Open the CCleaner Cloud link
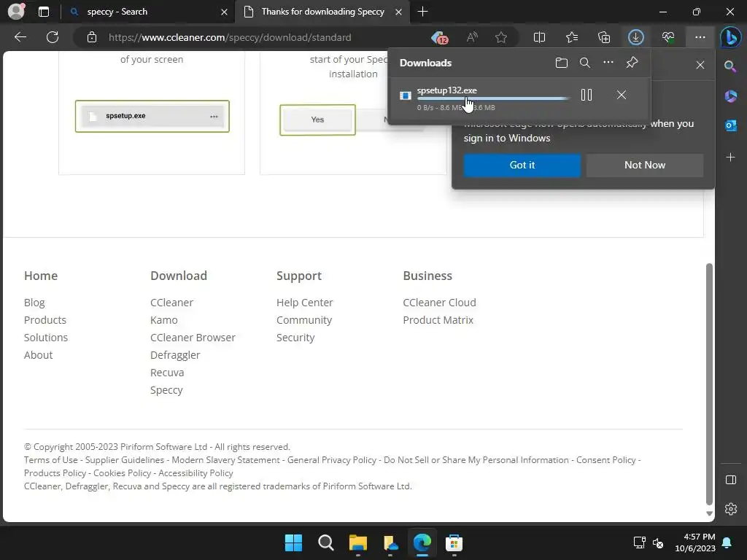747x560 pixels. coord(439,303)
